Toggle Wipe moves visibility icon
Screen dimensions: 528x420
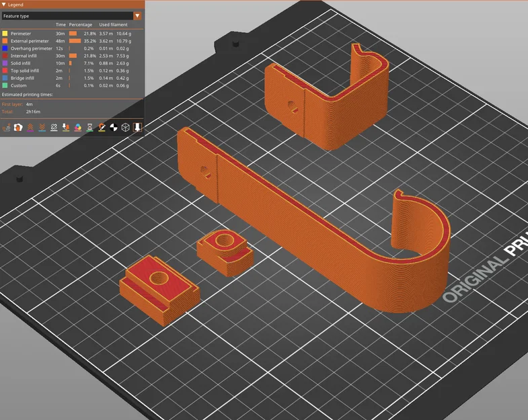click(18, 128)
